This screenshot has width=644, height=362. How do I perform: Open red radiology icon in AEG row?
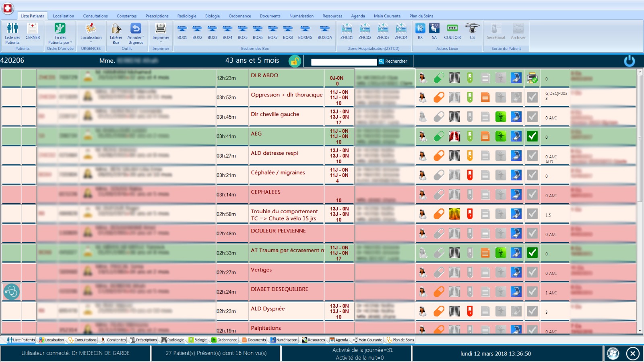click(454, 136)
